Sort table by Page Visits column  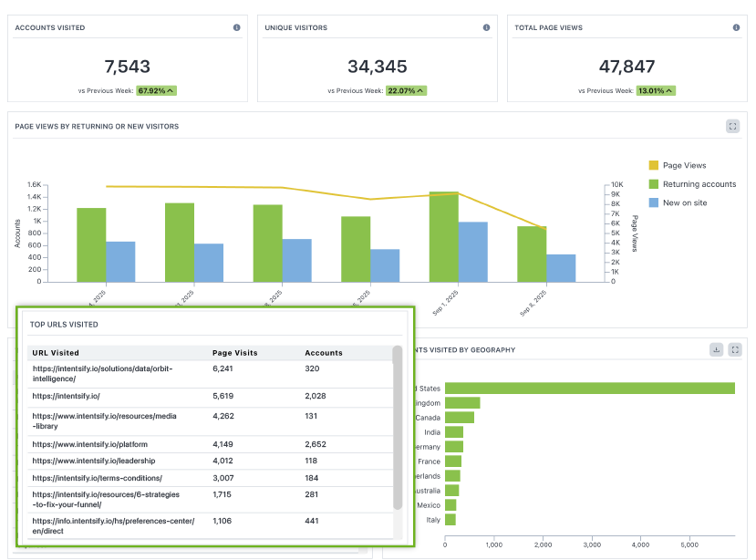coord(234,353)
